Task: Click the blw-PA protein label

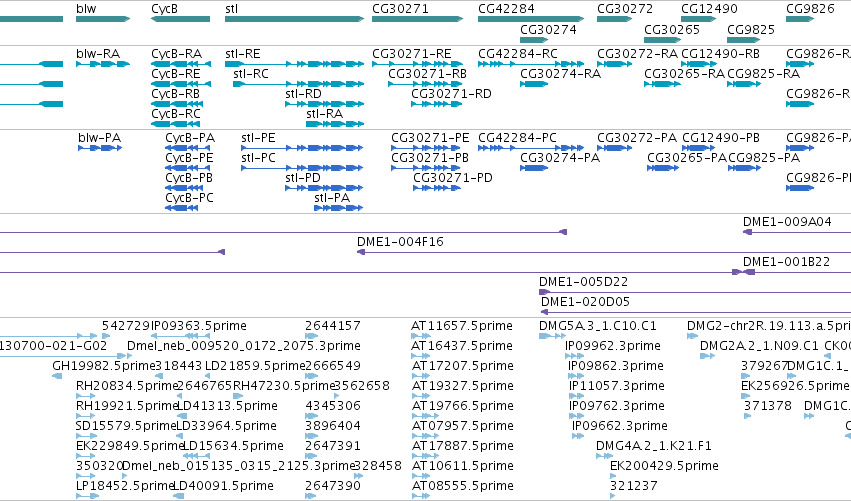Action: pyautogui.click(x=99, y=137)
